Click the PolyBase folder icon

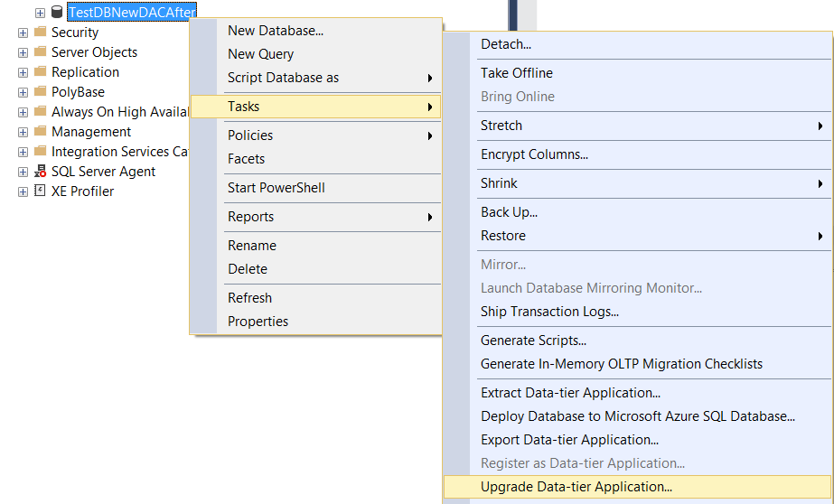pos(40,91)
